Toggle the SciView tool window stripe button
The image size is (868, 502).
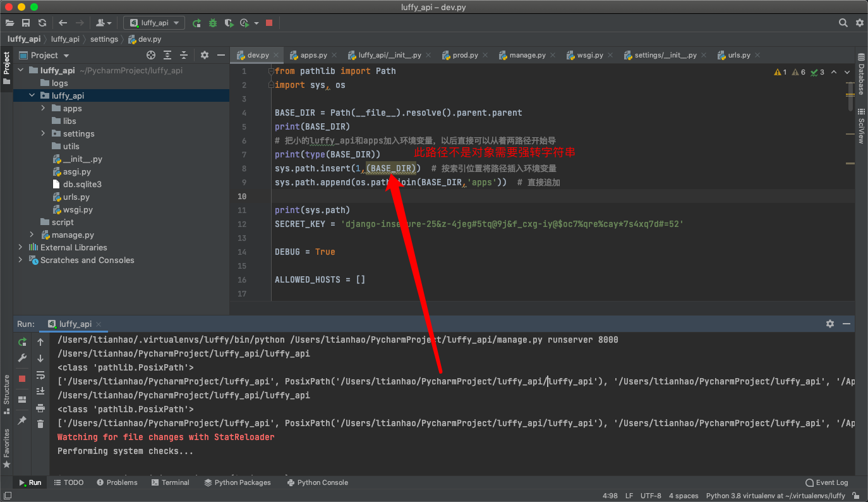coord(861,126)
